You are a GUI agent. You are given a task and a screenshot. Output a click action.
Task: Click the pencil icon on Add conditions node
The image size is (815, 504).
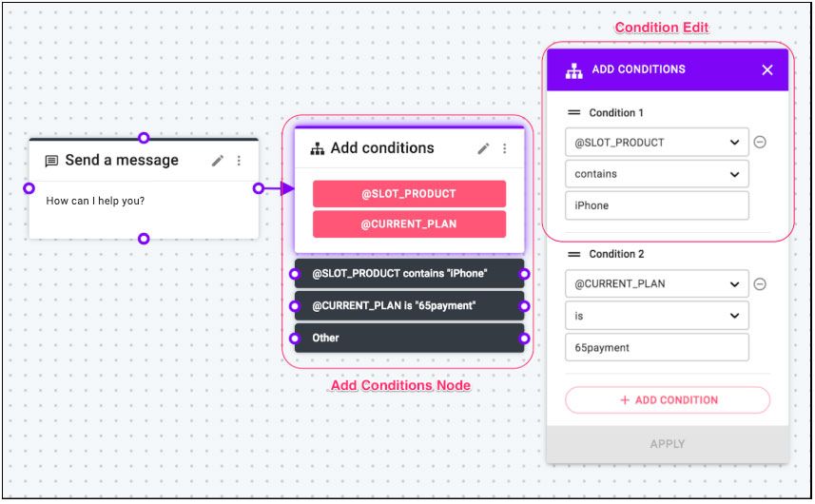pyautogui.click(x=483, y=148)
